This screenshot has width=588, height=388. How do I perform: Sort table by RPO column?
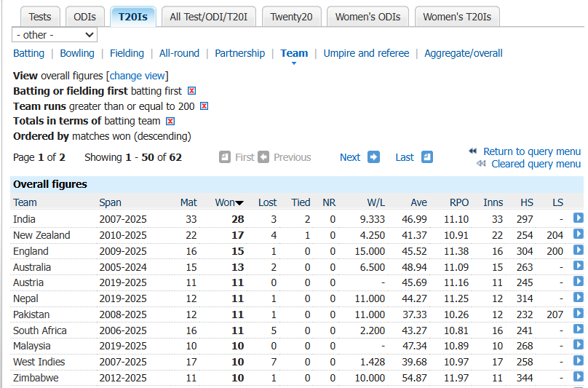pos(459,202)
